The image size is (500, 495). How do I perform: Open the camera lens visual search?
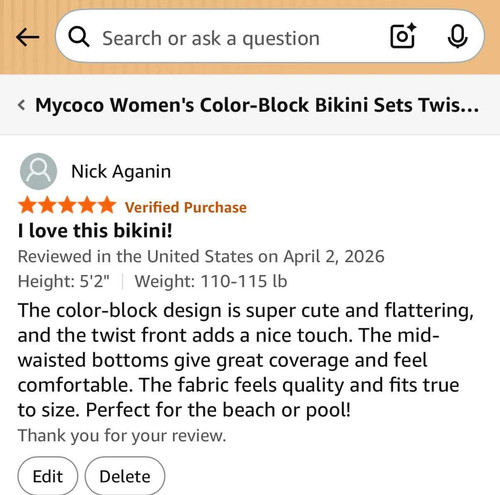(x=403, y=36)
